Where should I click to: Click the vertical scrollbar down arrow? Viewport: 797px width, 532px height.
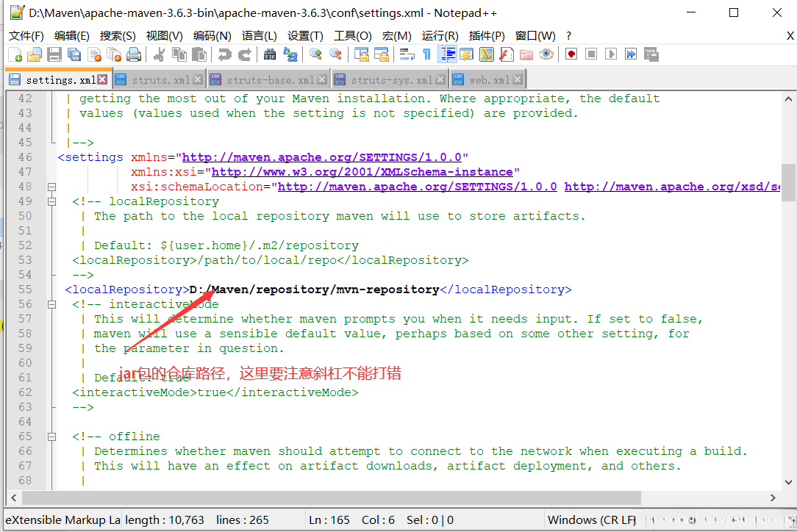pyautogui.click(x=788, y=482)
